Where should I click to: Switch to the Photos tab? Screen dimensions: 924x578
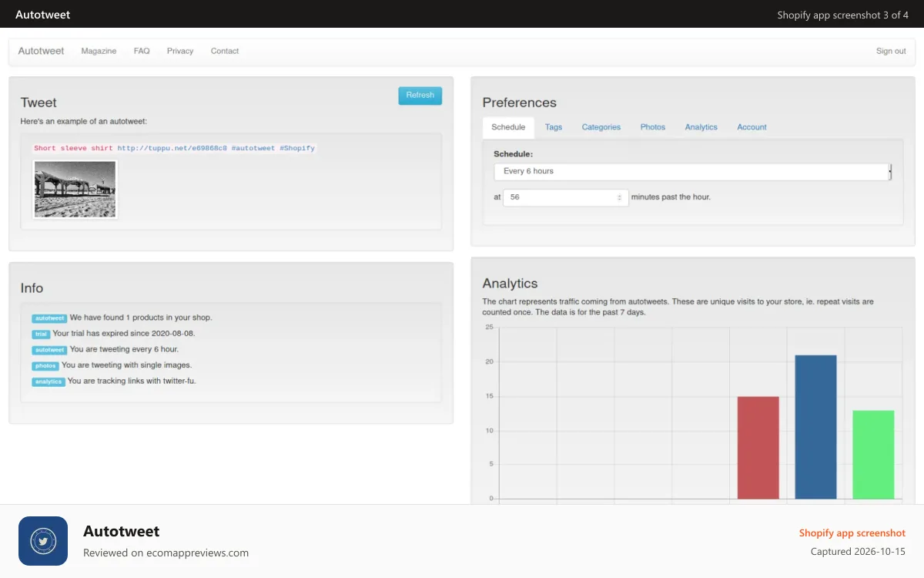click(653, 127)
